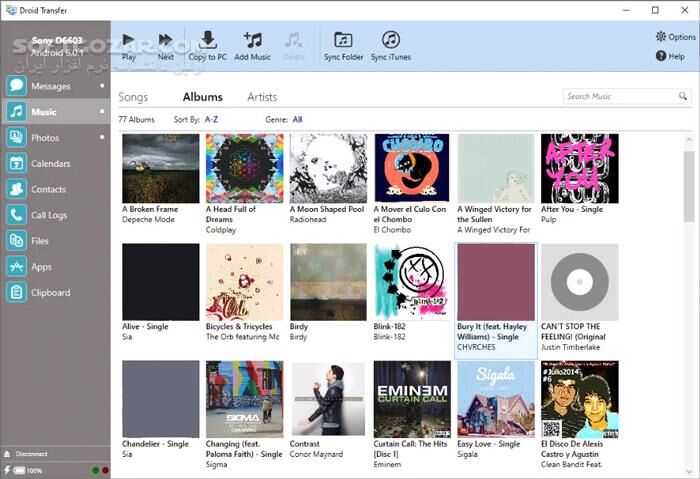
Task: Disconnect the device
Action: click(x=33, y=454)
